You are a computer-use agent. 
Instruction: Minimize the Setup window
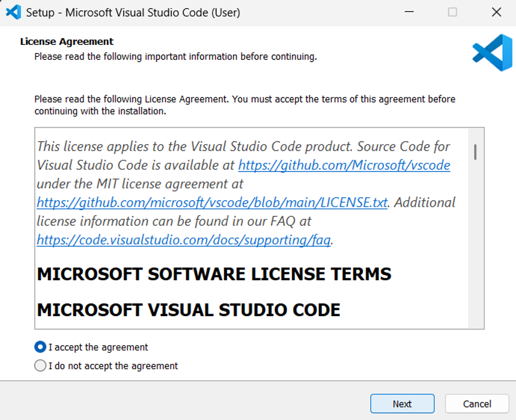(409, 12)
